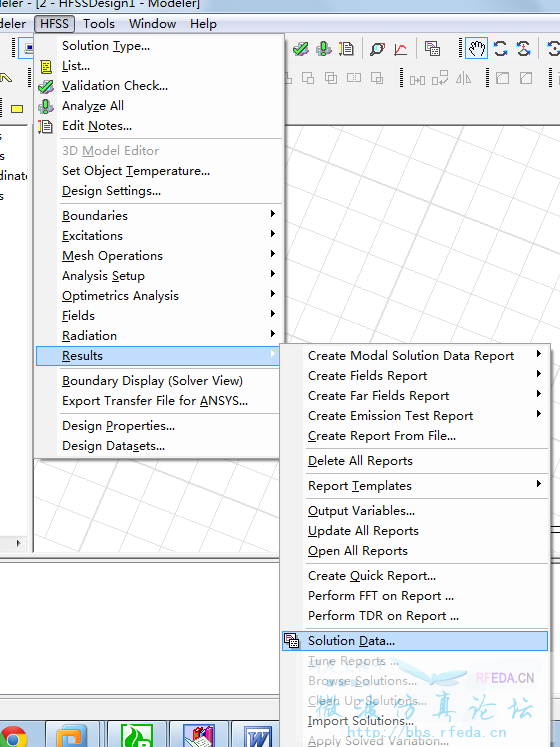
Task: Select Update All Reports entry
Action: pos(415,531)
